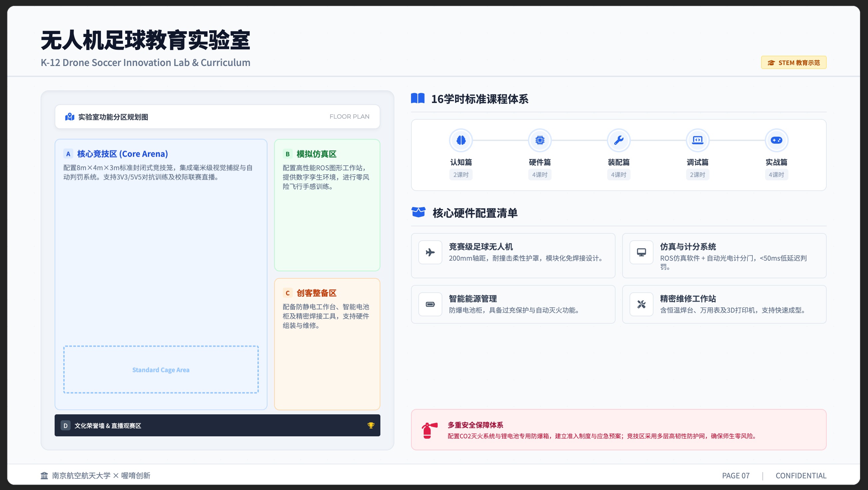Click the 智能能源管理 card title
Screen dimensions: 868x490
(x=473, y=298)
